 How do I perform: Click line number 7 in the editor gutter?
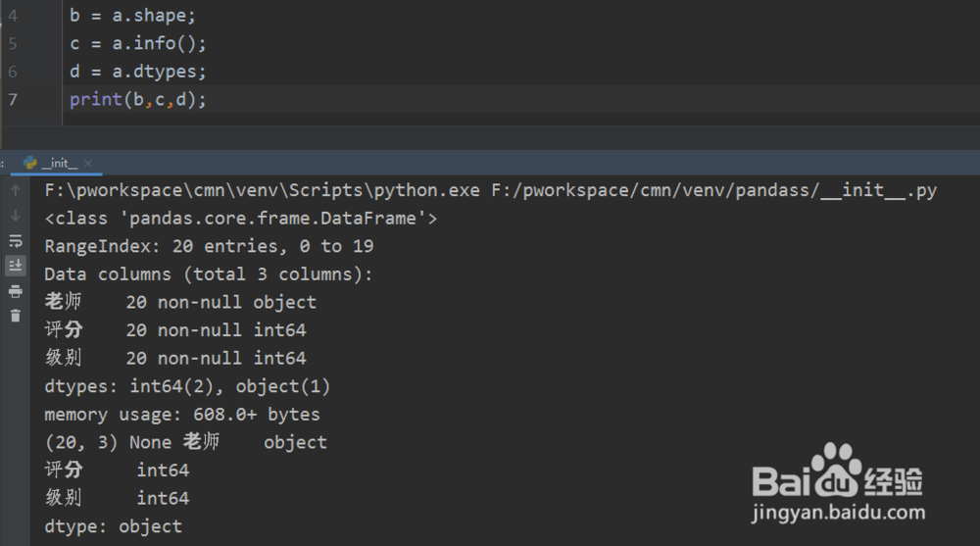tap(12, 100)
